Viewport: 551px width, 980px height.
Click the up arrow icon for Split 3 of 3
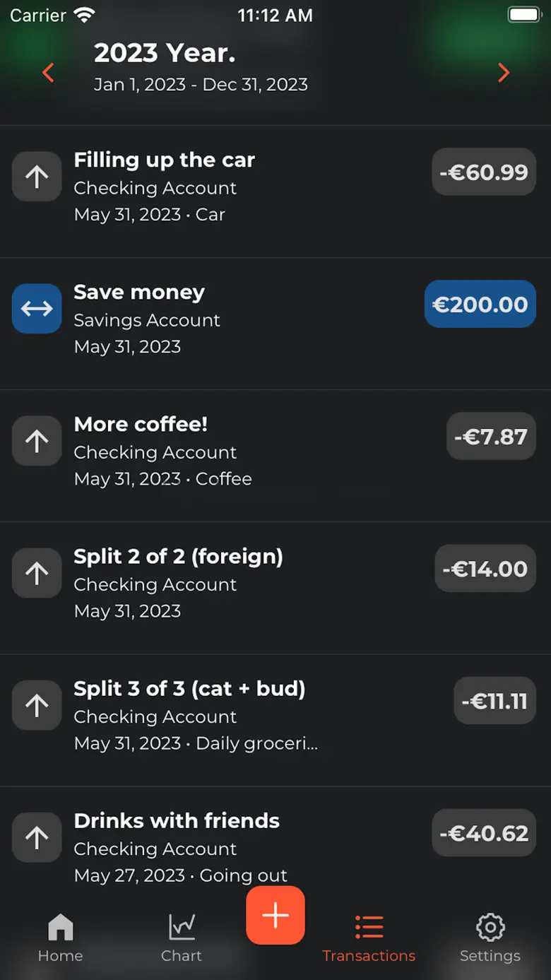click(x=37, y=705)
